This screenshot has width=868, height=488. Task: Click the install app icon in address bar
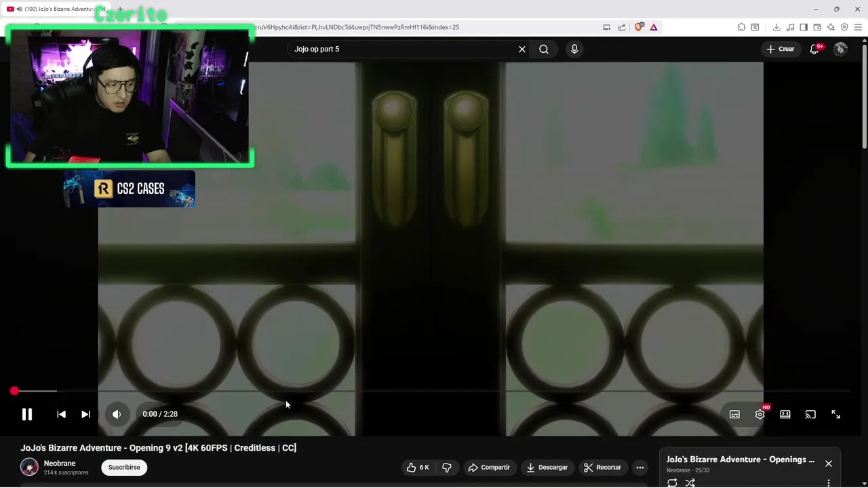(x=607, y=27)
